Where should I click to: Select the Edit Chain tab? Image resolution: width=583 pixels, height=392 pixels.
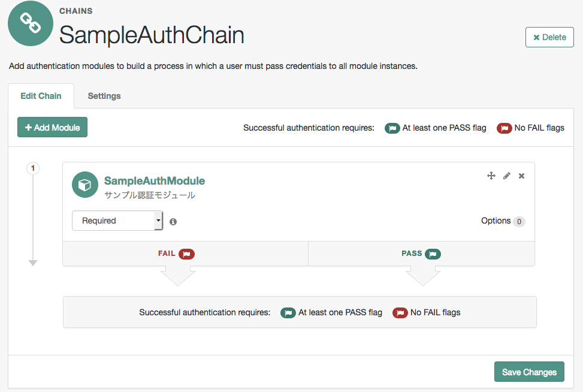41,96
